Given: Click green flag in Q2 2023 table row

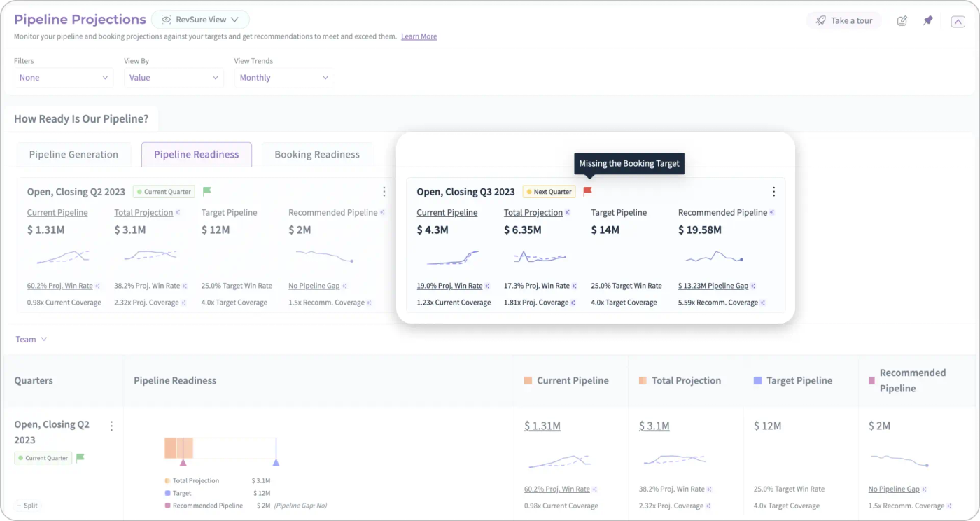Looking at the screenshot, I should pyautogui.click(x=80, y=458).
